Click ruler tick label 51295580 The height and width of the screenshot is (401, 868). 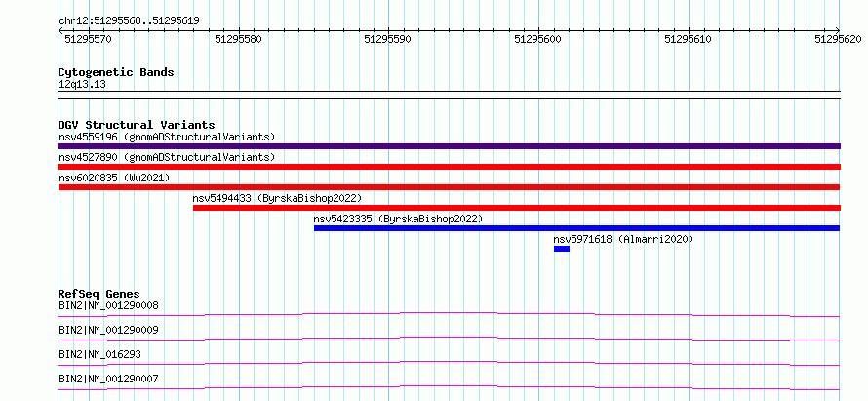pyautogui.click(x=238, y=39)
